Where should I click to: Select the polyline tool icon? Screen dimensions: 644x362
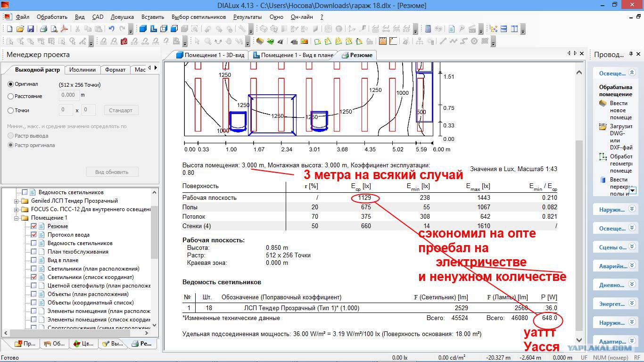click(x=454, y=41)
